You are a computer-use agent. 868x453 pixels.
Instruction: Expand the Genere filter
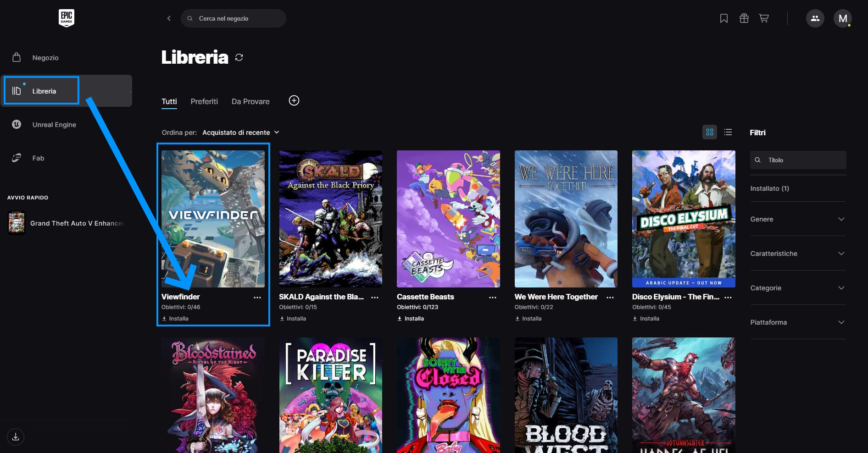(x=797, y=219)
